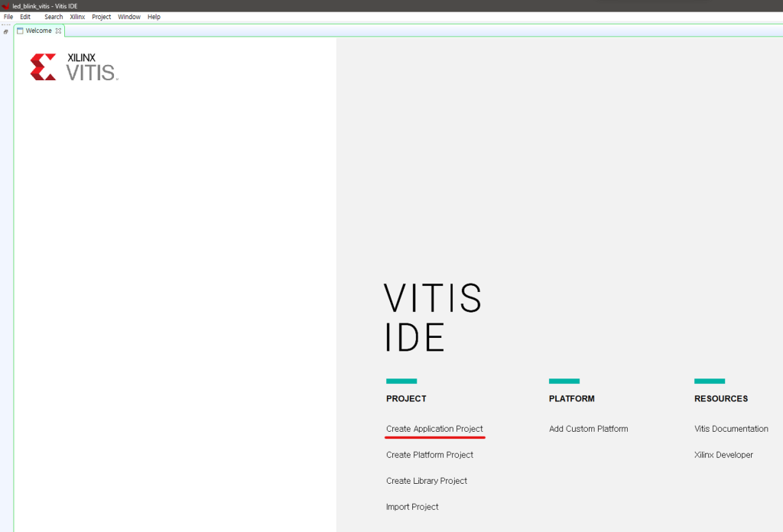Screen dimensions: 783x532
Task: Click Add Custom Platform link
Action: click(588, 429)
